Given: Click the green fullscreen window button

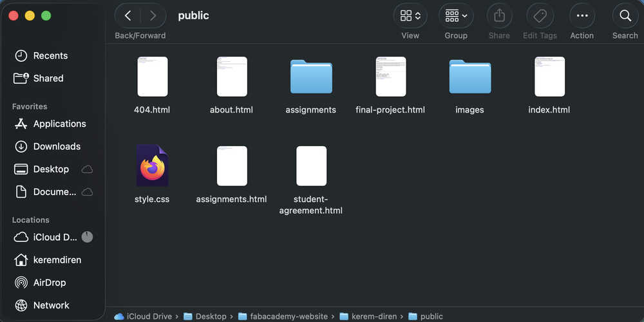Looking at the screenshot, I should tap(46, 15).
